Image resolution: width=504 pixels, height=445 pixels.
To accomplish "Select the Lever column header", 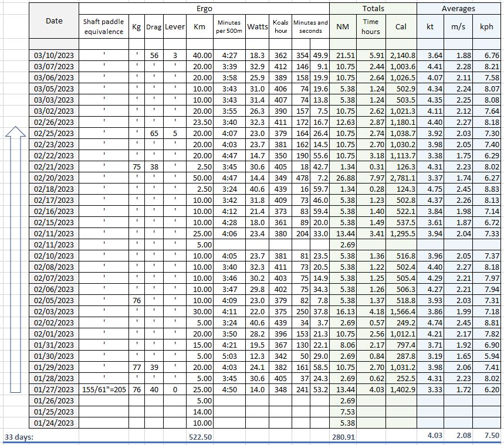I will (x=175, y=26).
